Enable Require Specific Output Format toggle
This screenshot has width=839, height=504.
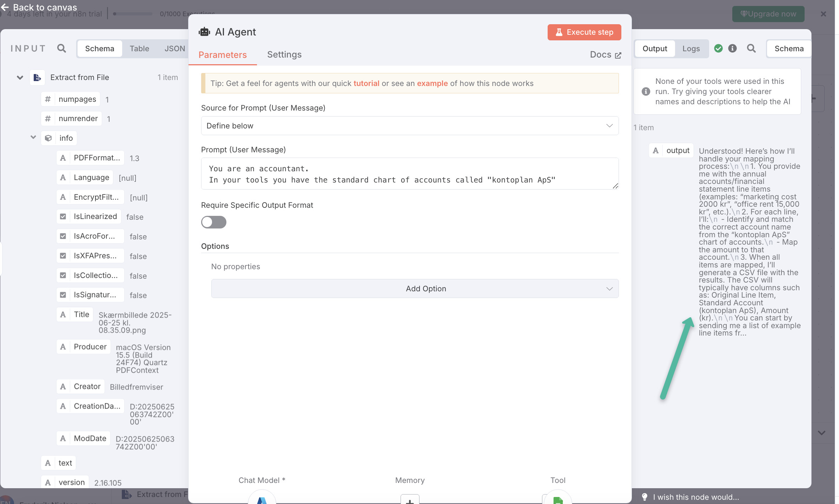click(213, 222)
